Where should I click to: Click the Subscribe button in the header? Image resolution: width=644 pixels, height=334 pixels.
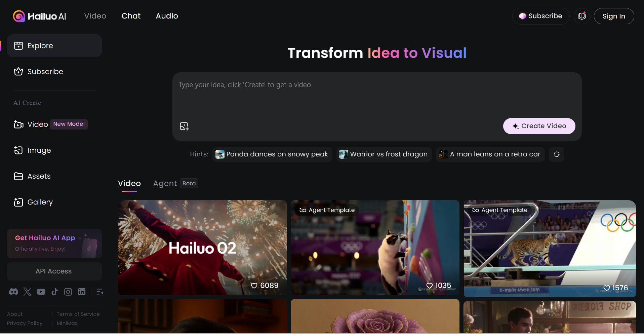(540, 16)
